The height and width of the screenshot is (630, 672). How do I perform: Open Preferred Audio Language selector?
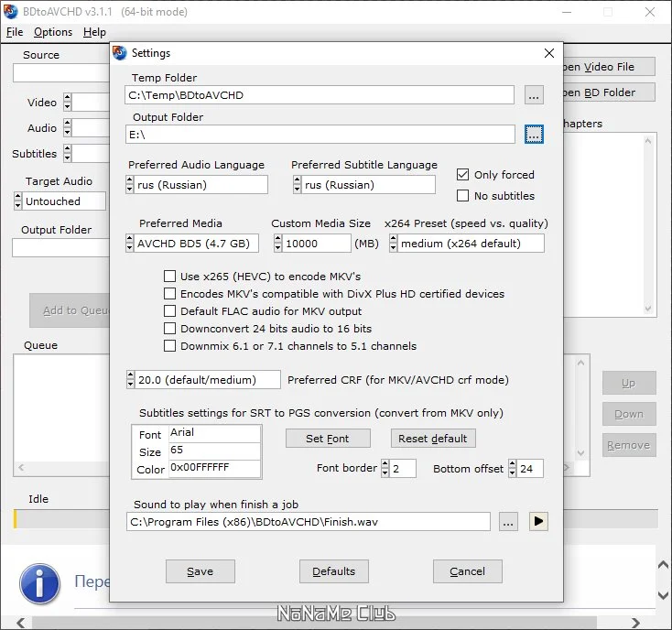tap(197, 185)
